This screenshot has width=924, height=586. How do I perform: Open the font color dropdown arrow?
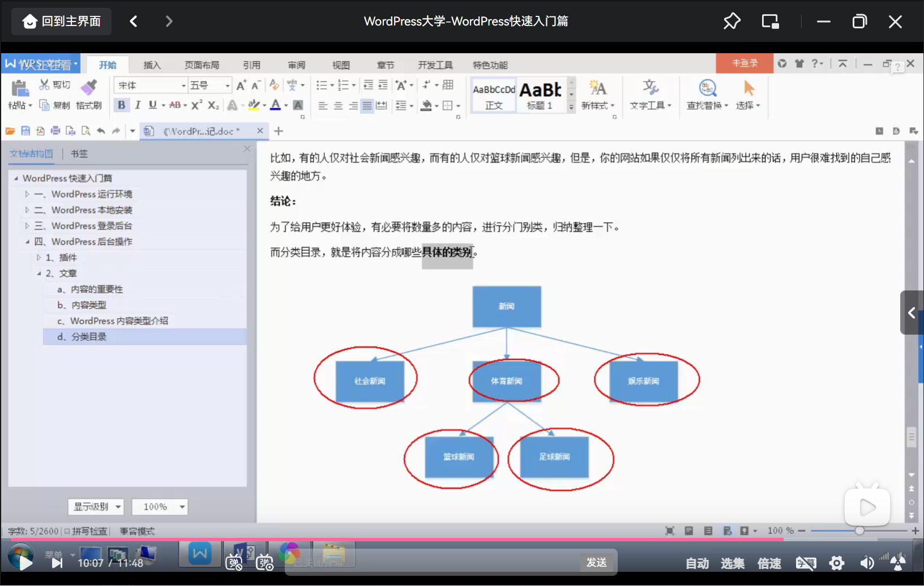click(286, 105)
